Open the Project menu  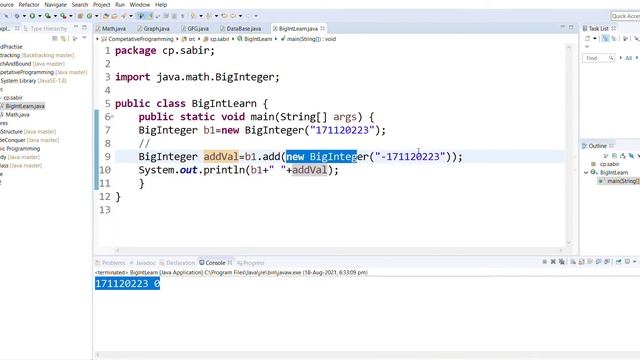click(102, 4)
